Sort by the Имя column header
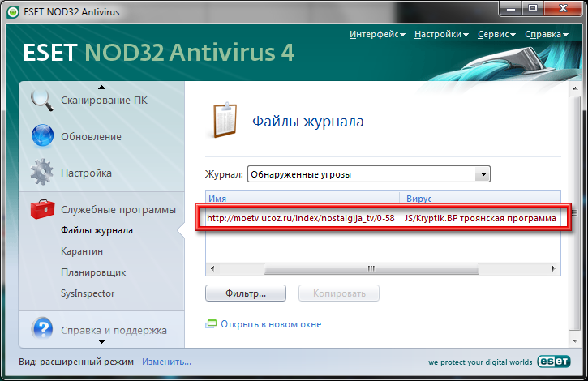 click(303, 198)
